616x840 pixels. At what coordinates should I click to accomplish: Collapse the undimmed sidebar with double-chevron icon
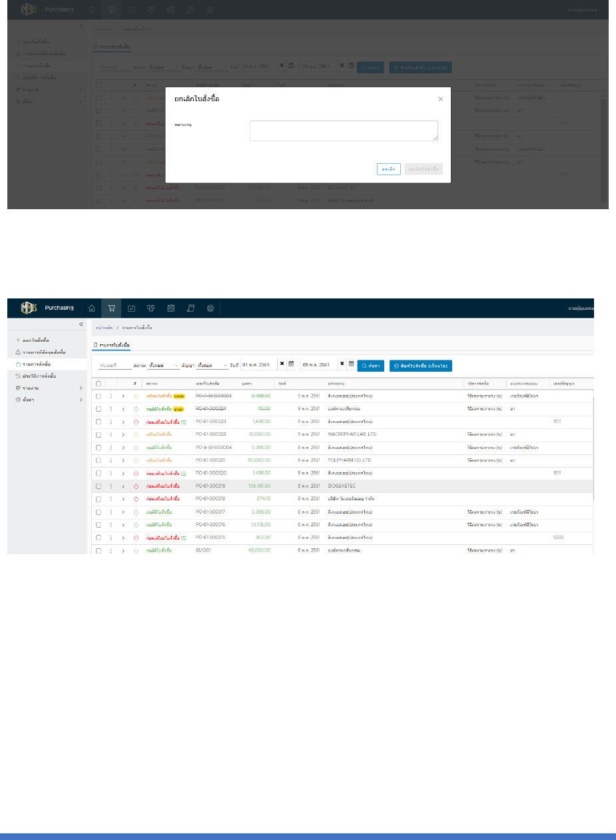point(81,324)
